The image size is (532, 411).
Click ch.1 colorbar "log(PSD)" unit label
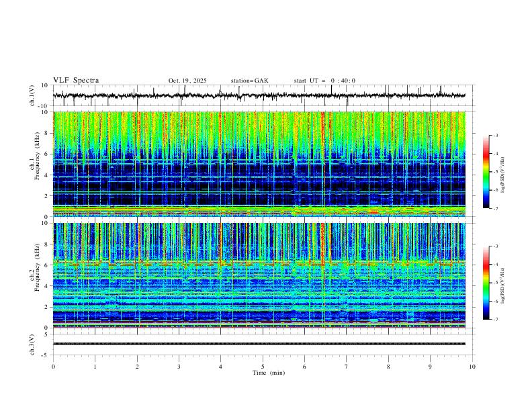click(503, 175)
